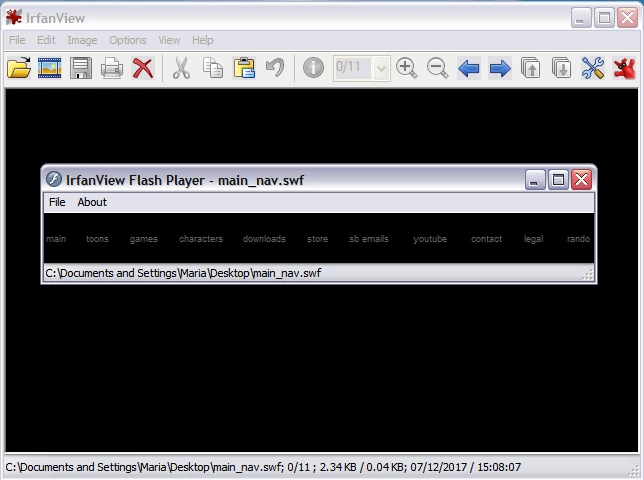Click the 'games' navigation link
Image resolution: width=644 pixels, height=480 pixels.
point(144,239)
